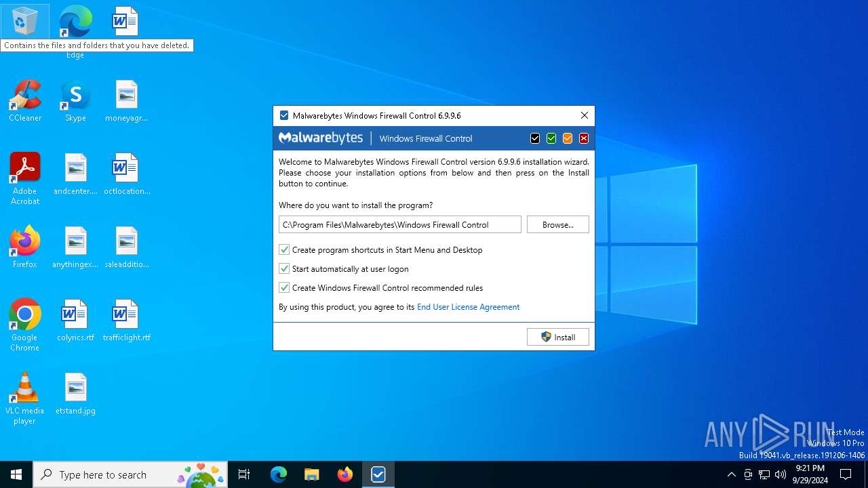
Task: Select the anythingex... image file
Action: click(x=75, y=247)
